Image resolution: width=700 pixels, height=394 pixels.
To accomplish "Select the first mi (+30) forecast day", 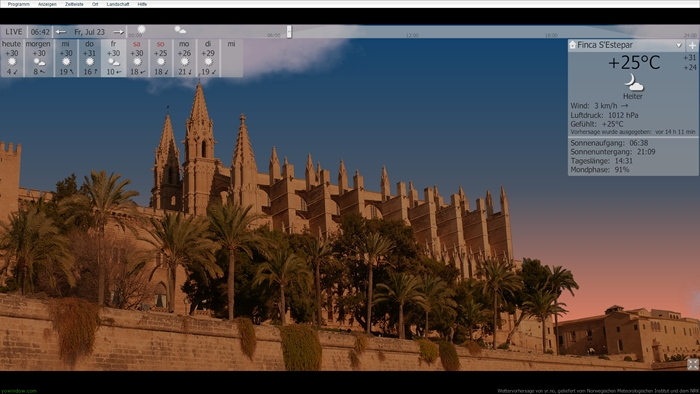I will coord(66,58).
